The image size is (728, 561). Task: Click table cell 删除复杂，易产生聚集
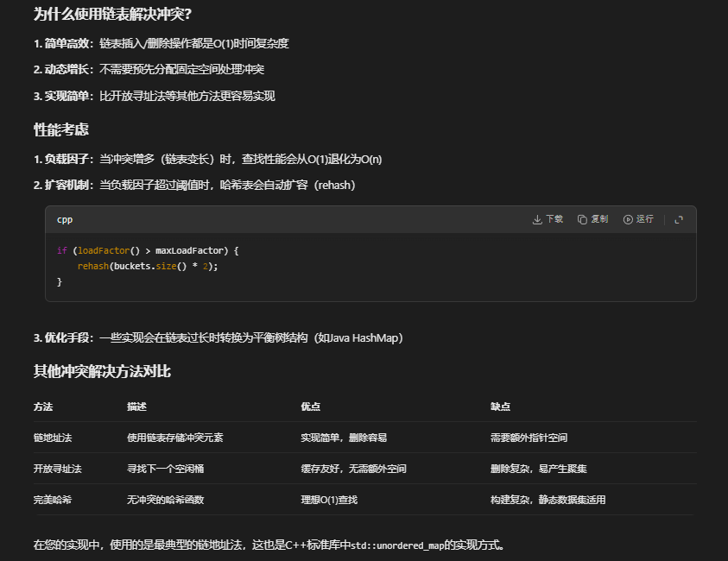point(539,469)
